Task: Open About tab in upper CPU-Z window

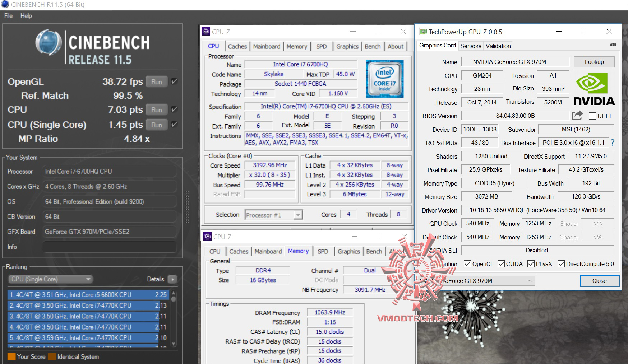Action: (x=396, y=46)
